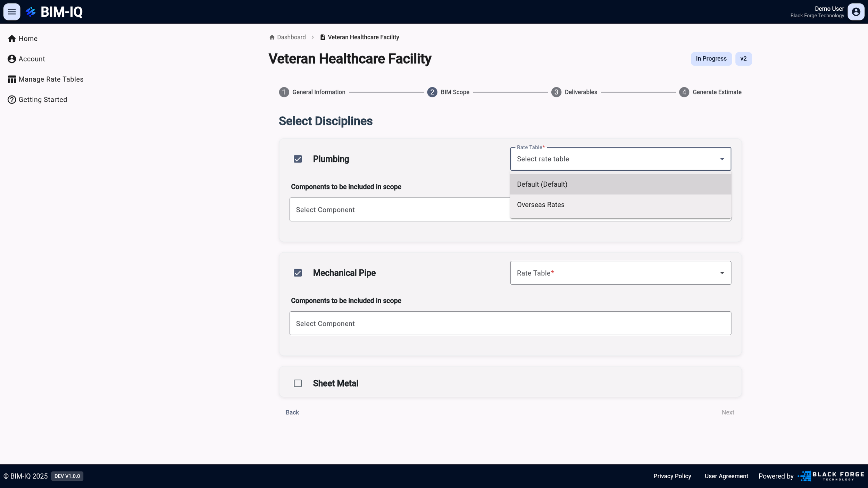Collapse the Plumbing Rate Table dropdown arrow
This screenshot has width=868, height=488.
tap(722, 159)
